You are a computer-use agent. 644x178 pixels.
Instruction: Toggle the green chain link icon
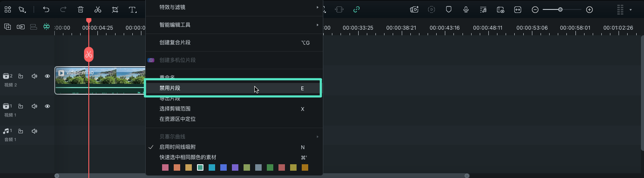(x=356, y=9)
